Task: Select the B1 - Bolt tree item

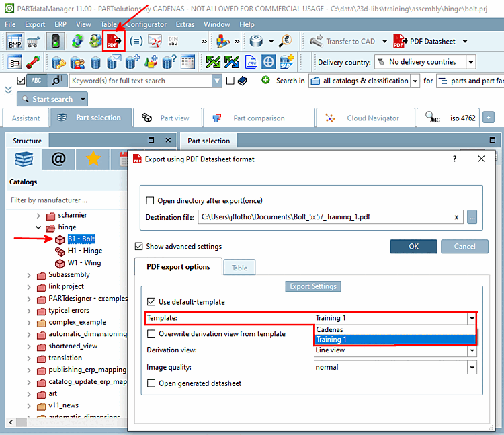Action: 81,239
